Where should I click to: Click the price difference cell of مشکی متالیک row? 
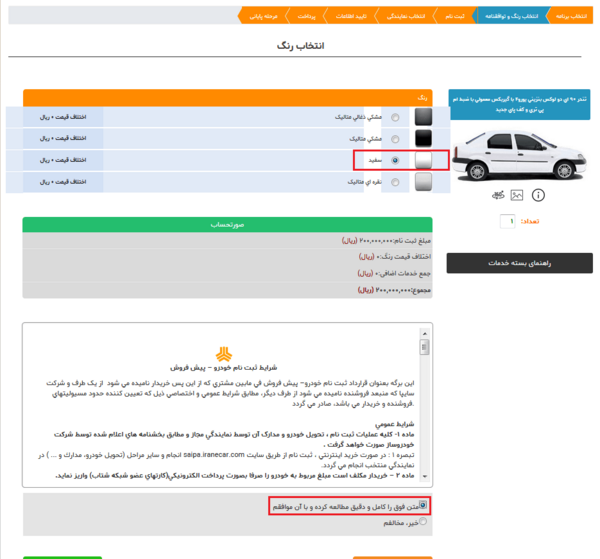(x=63, y=138)
